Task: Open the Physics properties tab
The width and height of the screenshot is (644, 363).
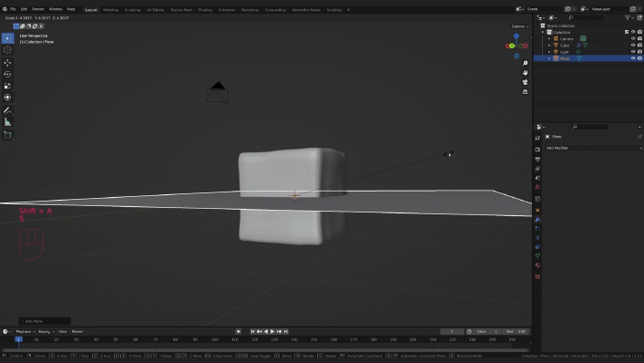Action: point(537,238)
